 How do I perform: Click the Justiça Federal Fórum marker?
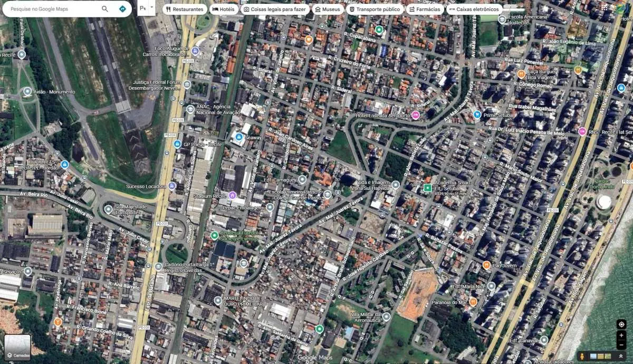click(187, 84)
